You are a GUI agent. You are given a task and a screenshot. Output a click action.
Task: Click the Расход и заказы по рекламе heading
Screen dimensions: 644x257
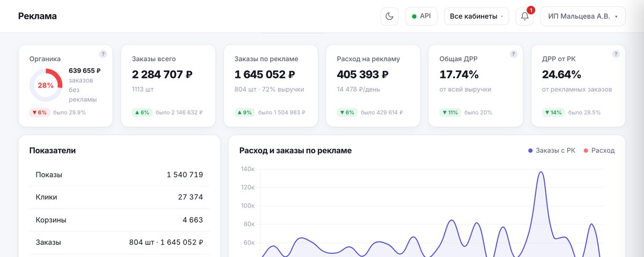[296, 151]
